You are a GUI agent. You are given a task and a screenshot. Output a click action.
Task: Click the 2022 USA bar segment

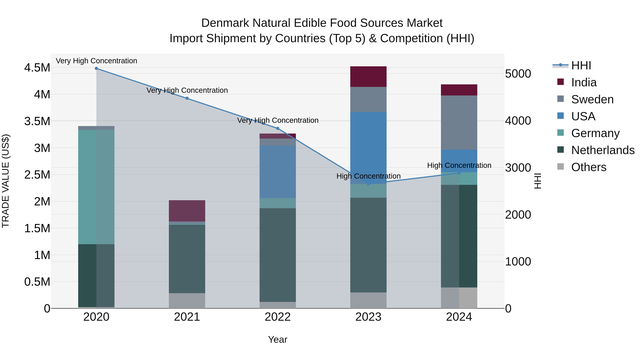point(277,172)
